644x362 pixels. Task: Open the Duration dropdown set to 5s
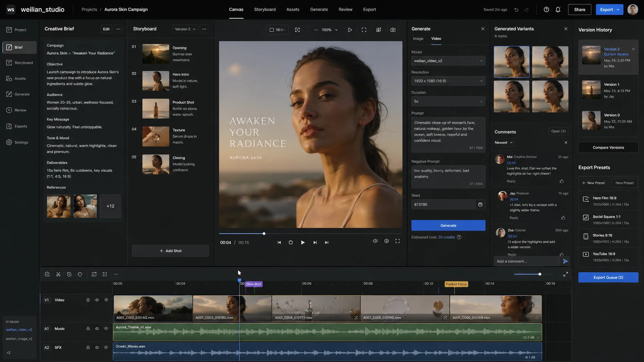click(x=448, y=101)
